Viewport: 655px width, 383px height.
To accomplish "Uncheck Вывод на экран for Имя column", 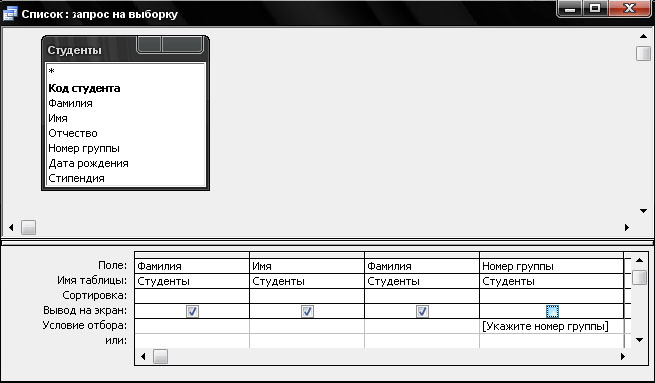I will pyautogui.click(x=307, y=311).
